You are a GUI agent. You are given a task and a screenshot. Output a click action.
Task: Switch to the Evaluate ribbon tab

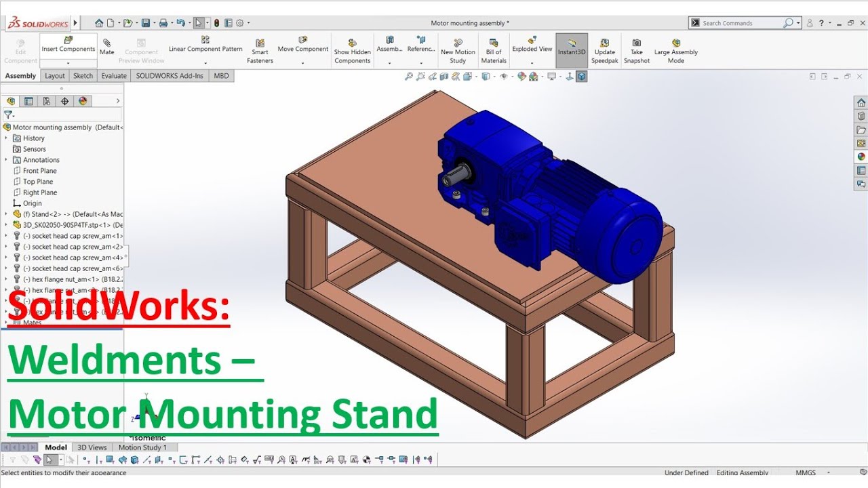(114, 76)
